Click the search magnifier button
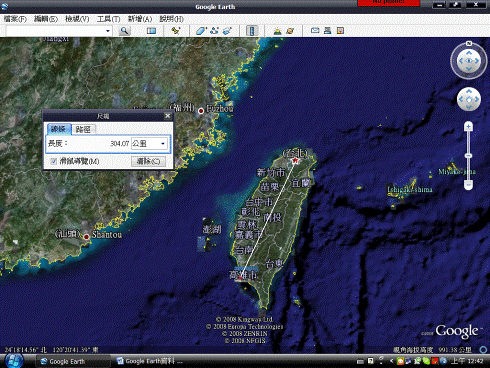Image resolution: width=490 pixels, height=368 pixels. (124, 31)
